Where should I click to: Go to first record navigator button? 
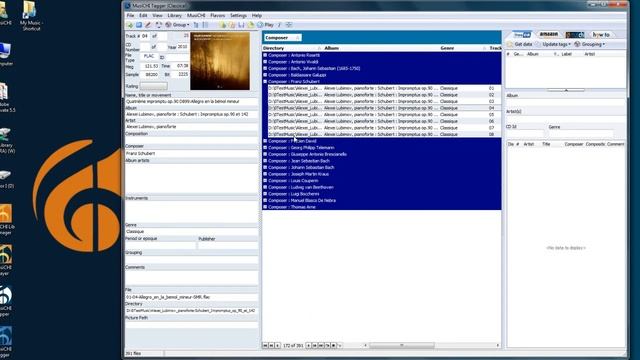(265, 345)
